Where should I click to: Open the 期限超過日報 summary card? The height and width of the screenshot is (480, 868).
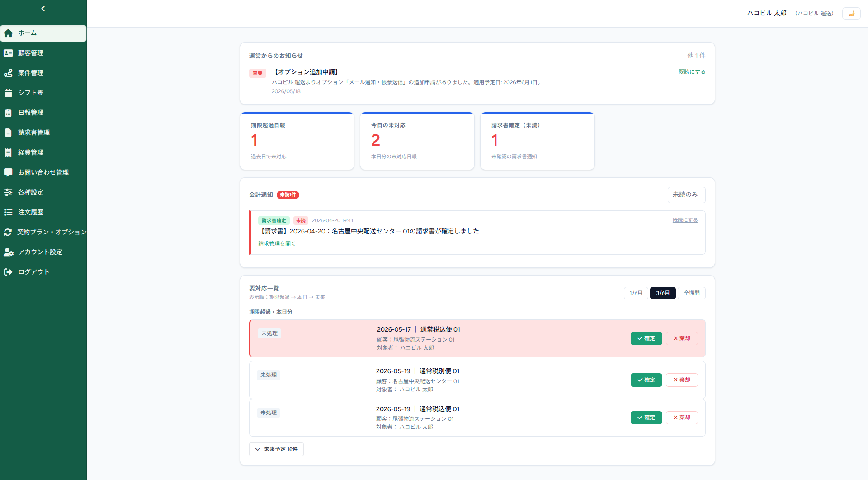tap(297, 141)
